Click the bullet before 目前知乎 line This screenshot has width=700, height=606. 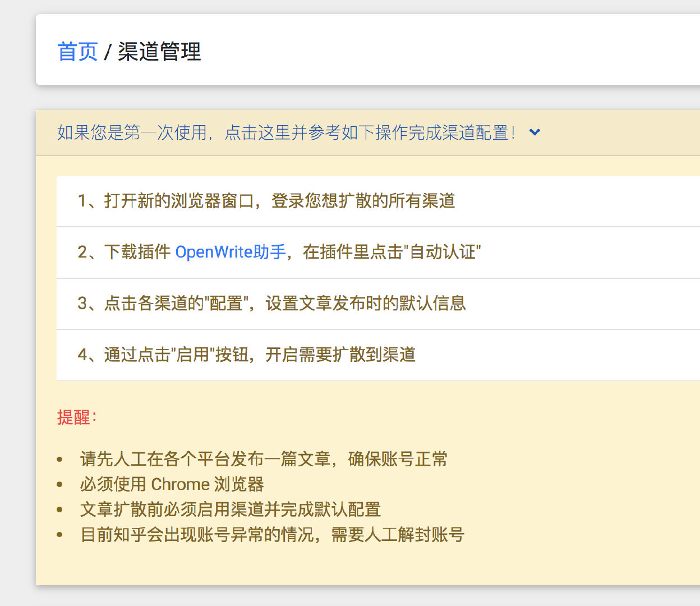click(59, 535)
